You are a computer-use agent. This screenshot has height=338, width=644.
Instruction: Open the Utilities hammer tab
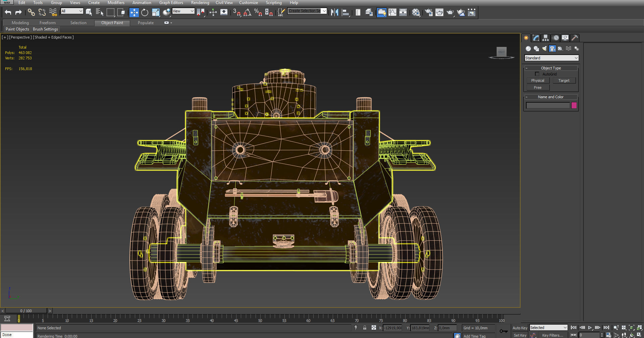click(575, 38)
